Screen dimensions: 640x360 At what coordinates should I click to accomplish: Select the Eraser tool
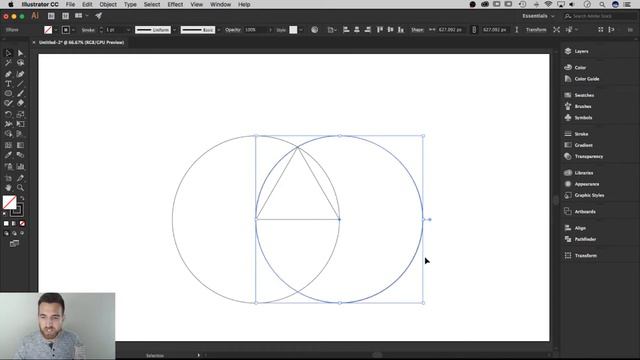pyautogui.click(x=20, y=103)
